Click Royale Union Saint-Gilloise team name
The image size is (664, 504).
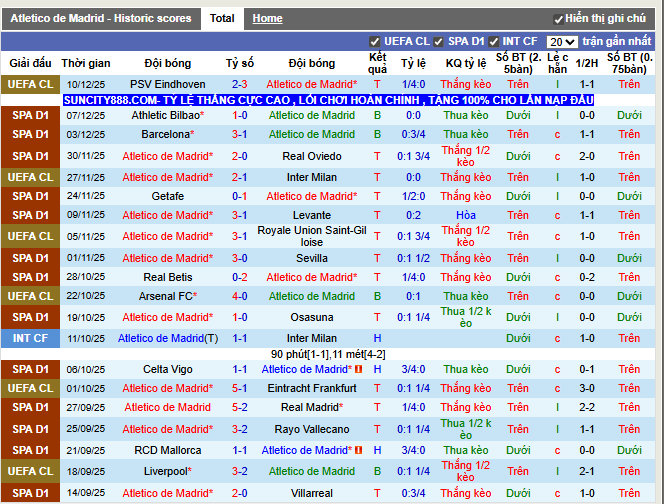click(312, 236)
